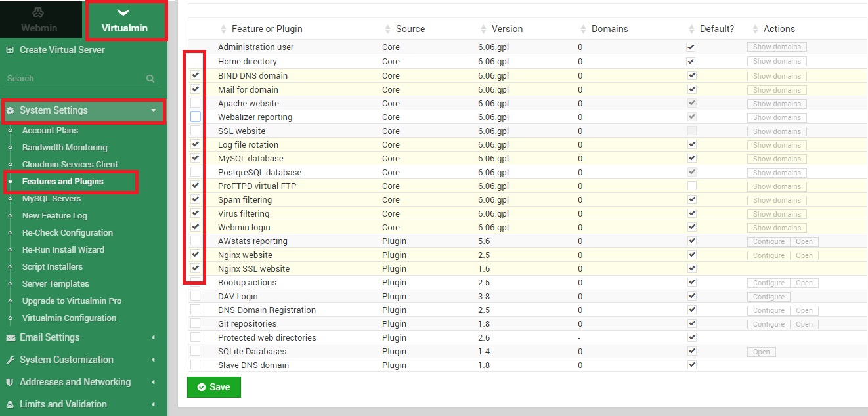Click the System Settings gear icon
Screen dimensions: 868x416
point(11,111)
